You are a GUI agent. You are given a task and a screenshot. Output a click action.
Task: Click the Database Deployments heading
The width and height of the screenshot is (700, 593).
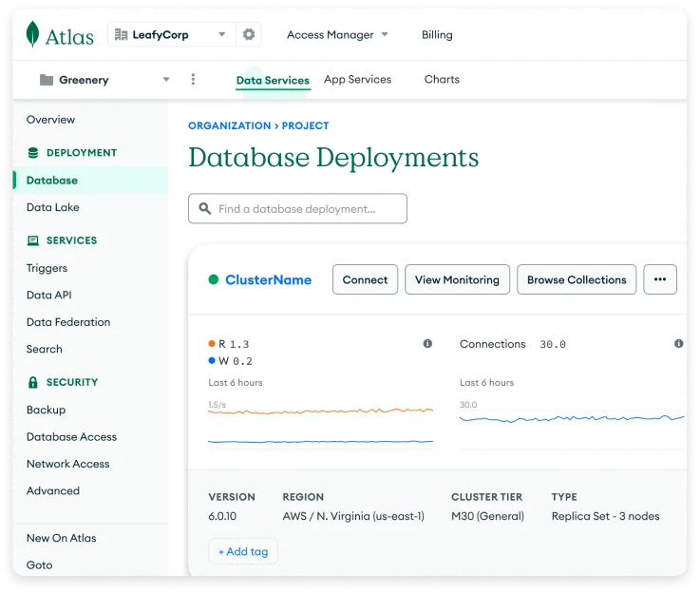(x=333, y=158)
